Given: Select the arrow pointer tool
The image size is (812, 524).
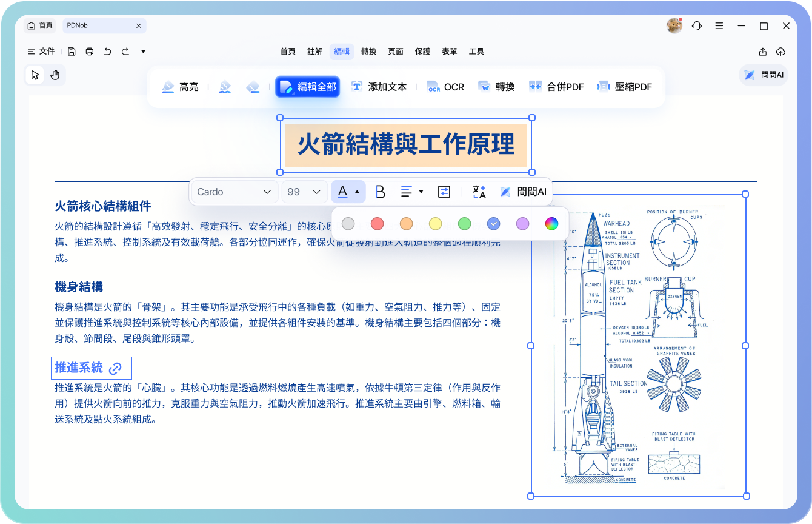Looking at the screenshot, I should tap(35, 75).
